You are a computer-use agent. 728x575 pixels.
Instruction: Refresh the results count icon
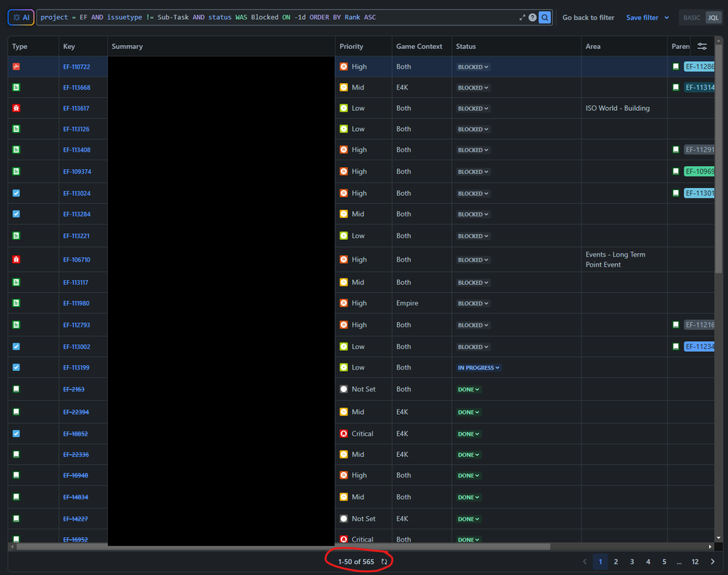[385, 562]
